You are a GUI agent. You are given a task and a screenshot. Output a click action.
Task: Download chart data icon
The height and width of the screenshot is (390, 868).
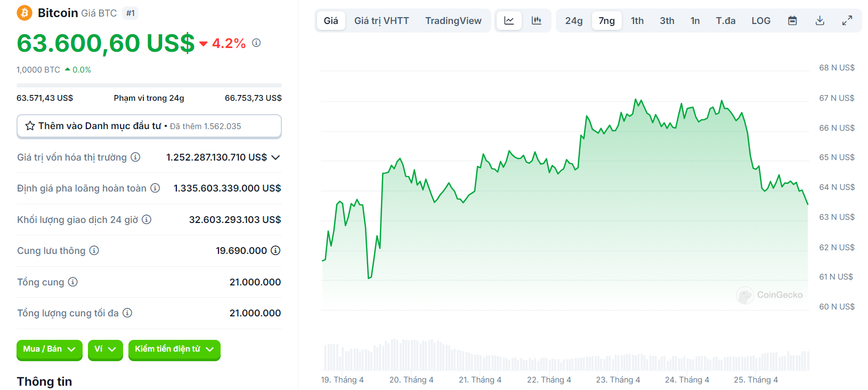pos(820,21)
